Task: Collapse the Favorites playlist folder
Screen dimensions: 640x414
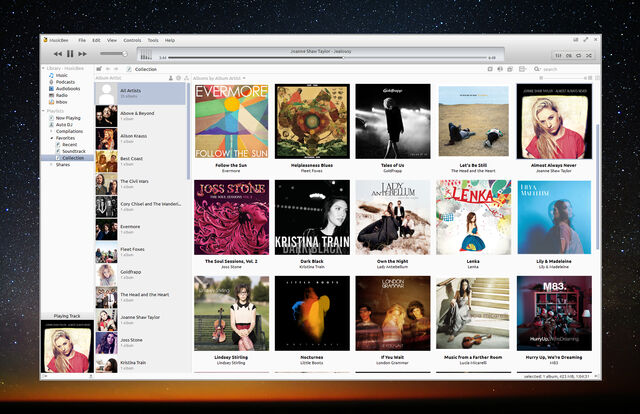Action: pyautogui.click(x=51, y=138)
